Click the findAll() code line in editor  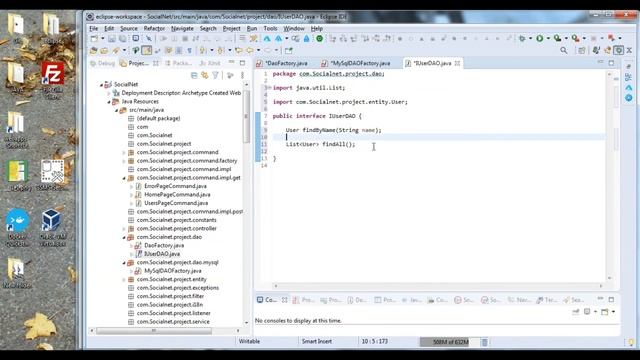320,144
